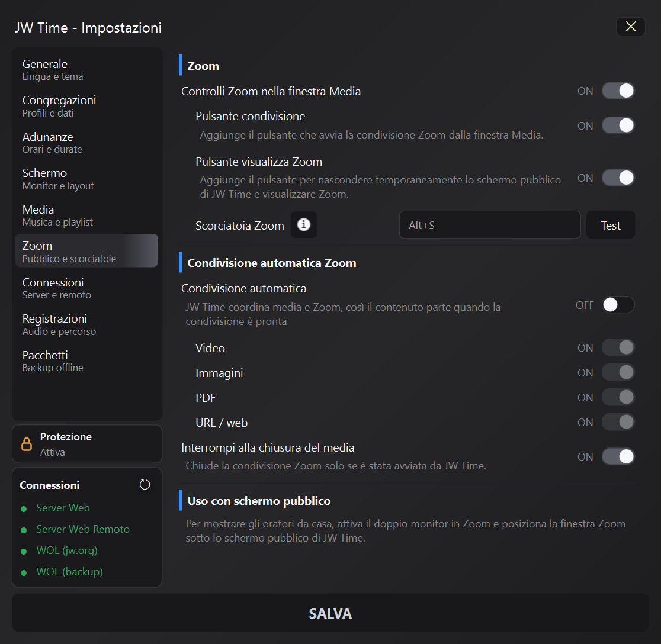Toggle the Video sharing switch
Screen dimensions: 661x644
(618, 347)
